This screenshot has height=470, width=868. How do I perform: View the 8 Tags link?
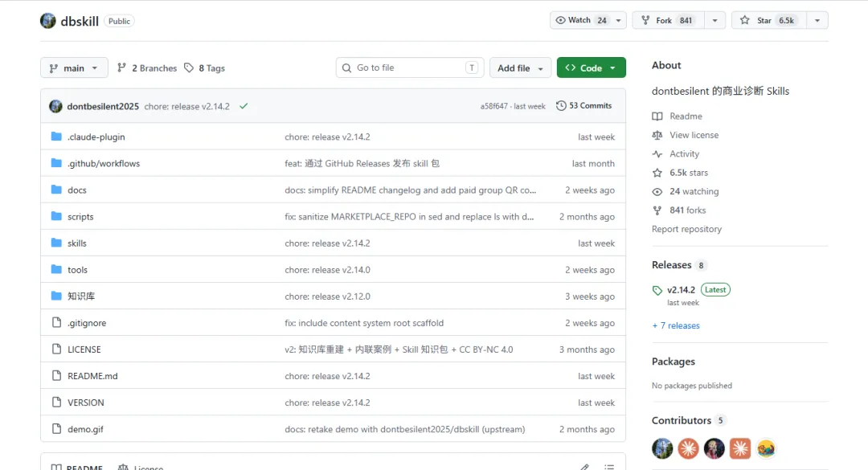click(204, 67)
